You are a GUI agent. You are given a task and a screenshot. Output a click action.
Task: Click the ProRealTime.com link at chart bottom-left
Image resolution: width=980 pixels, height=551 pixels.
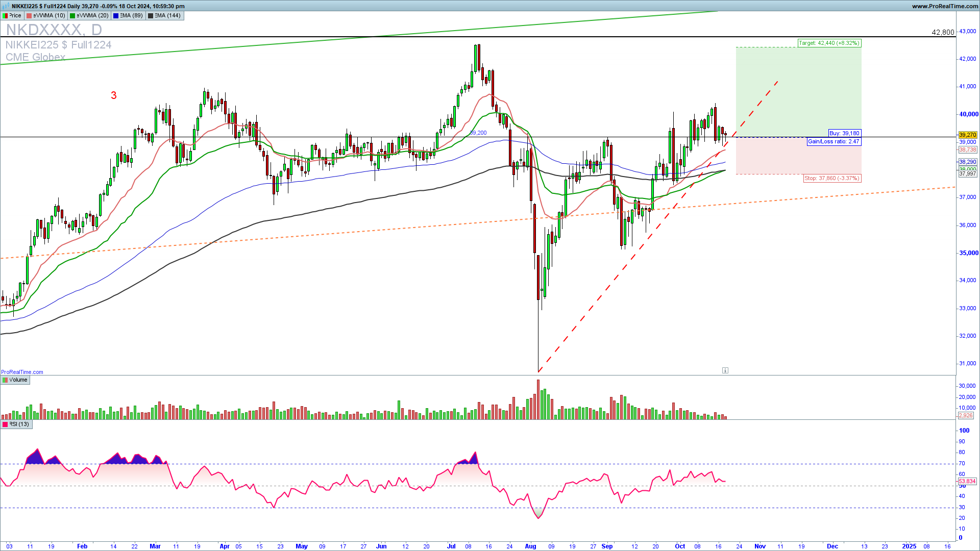coord(22,372)
